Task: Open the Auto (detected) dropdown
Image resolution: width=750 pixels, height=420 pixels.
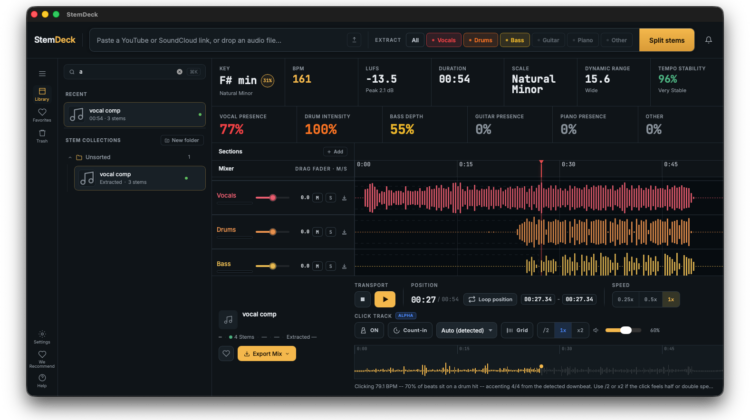Action: (466, 331)
